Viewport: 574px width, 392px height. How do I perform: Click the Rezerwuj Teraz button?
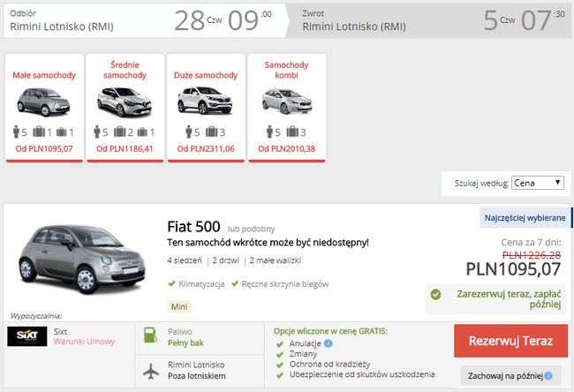pyautogui.click(x=510, y=341)
